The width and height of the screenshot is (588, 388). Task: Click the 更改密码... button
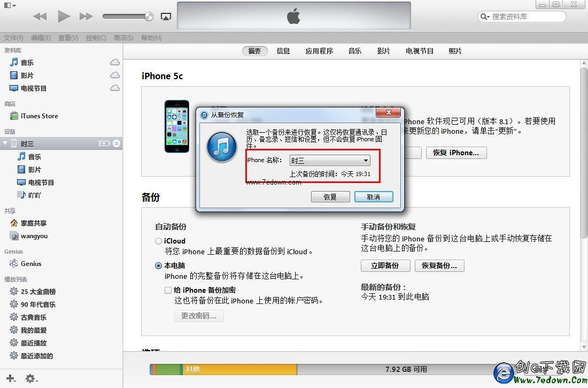click(199, 316)
